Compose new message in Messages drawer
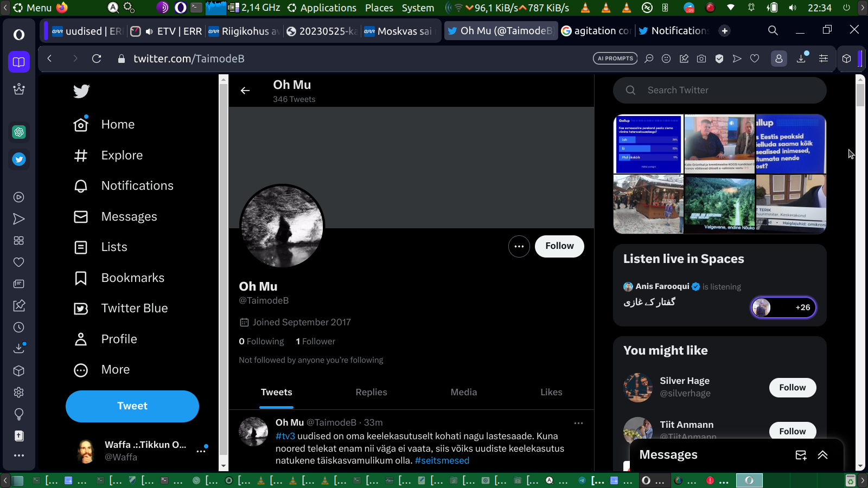 click(801, 455)
